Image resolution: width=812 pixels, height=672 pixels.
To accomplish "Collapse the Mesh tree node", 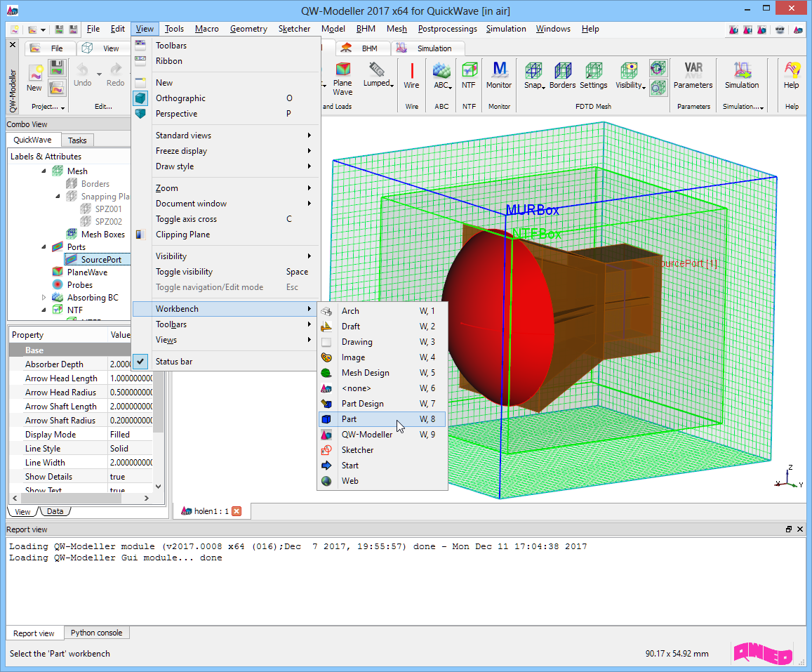I will tap(44, 171).
